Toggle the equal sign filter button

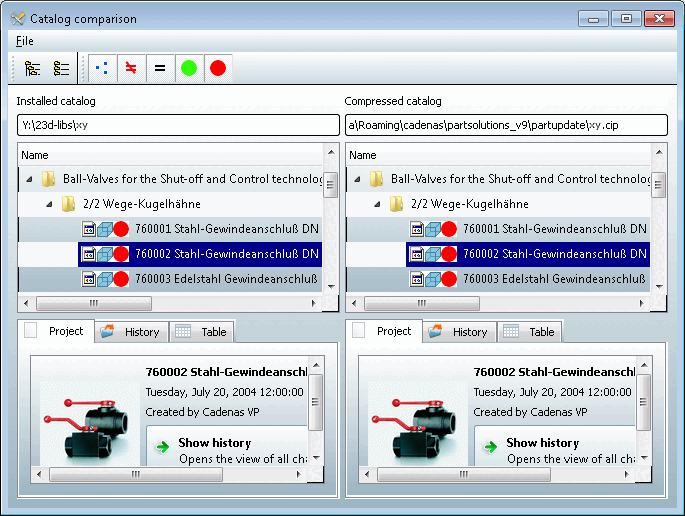pos(160,69)
